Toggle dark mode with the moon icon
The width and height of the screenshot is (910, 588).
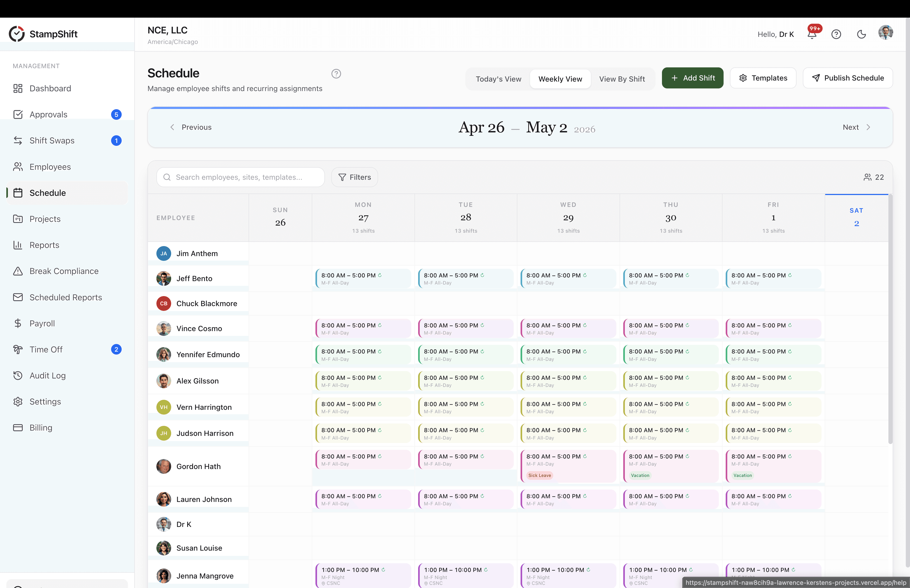862,34
